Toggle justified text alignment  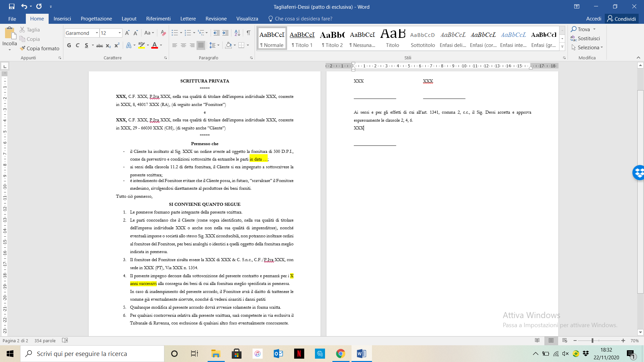click(x=201, y=45)
